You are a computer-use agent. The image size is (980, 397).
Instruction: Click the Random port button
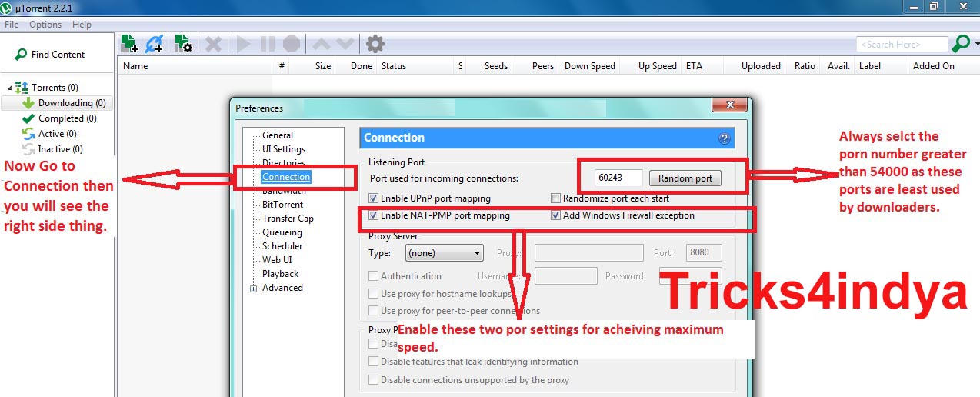pyautogui.click(x=685, y=178)
